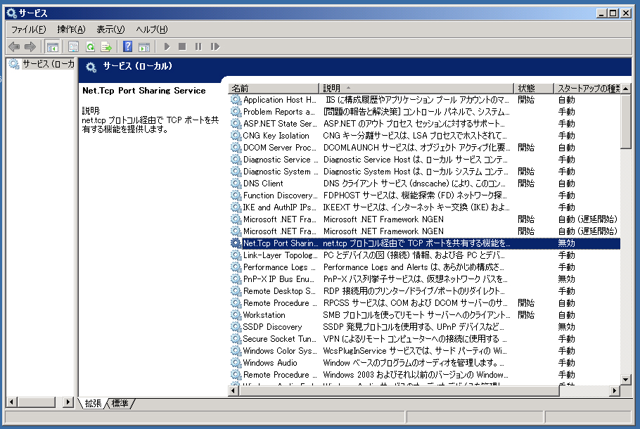Click the tree pane scroll-left arrow
Viewport: 640px width, 429px height.
pos(12,402)
